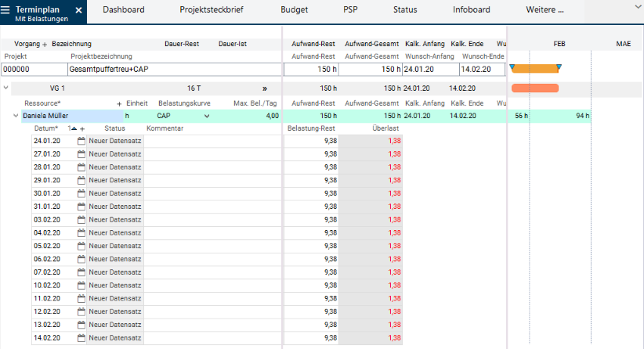The width and height of the screenshot is (644, 349).
Task: Click the Belastung-Rest column header
Action: tap(311, 128)
